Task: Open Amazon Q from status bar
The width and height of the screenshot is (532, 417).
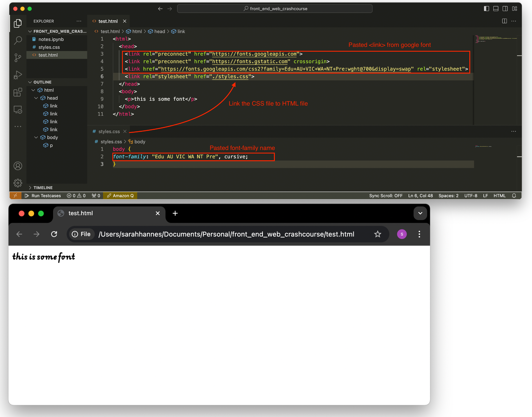Action: pyautogui.click(x=120, y=196)
